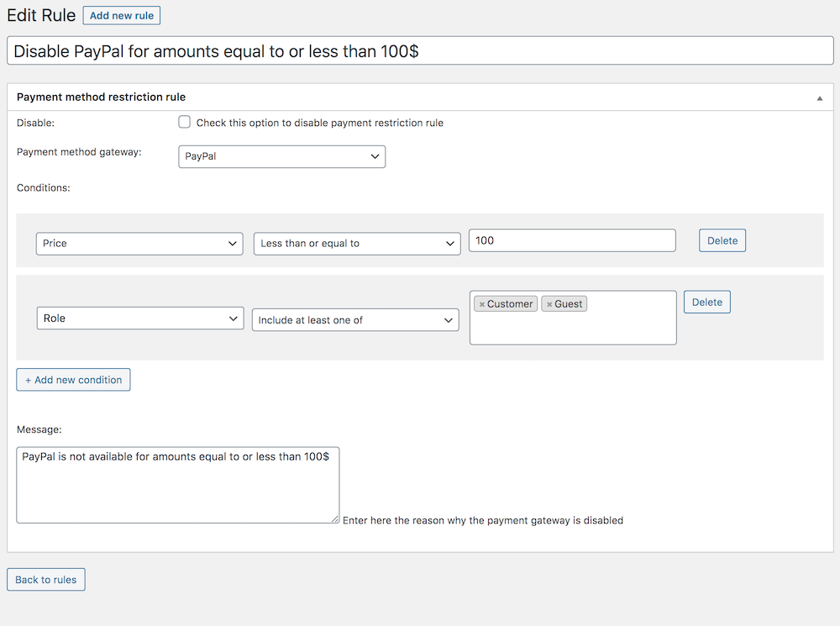Go back to rules list
840x626 pixels.
tap(46, 580)
